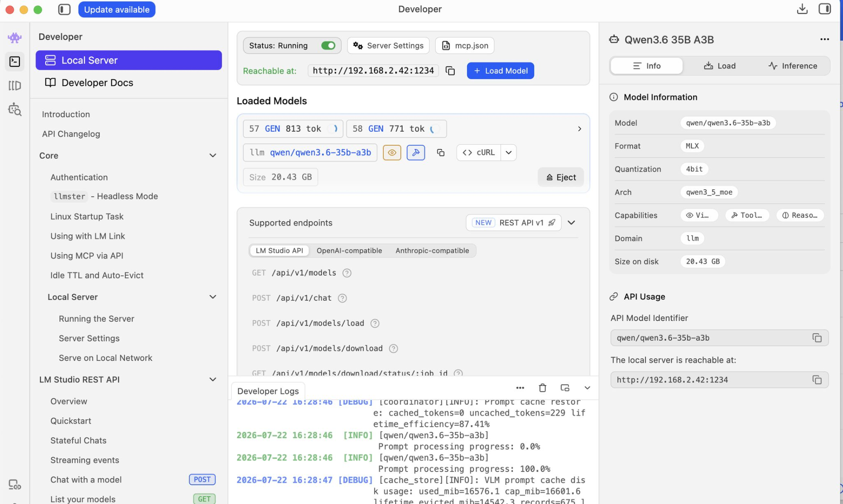Open API Changelog
843x504 pixels.
tap(71, 134)
